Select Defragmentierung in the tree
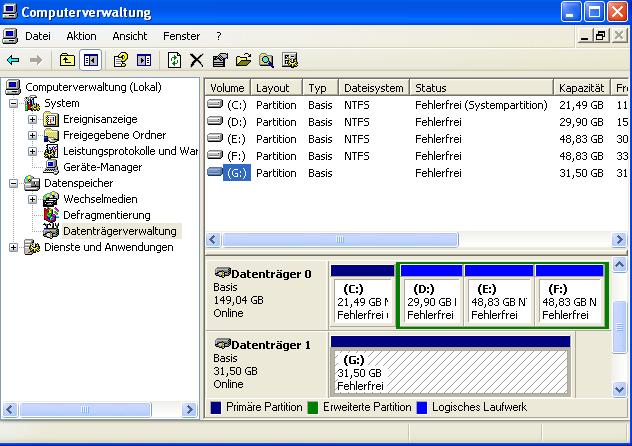Image resolution: width=632 pixels, height=446 pixels. pos(106,215)
